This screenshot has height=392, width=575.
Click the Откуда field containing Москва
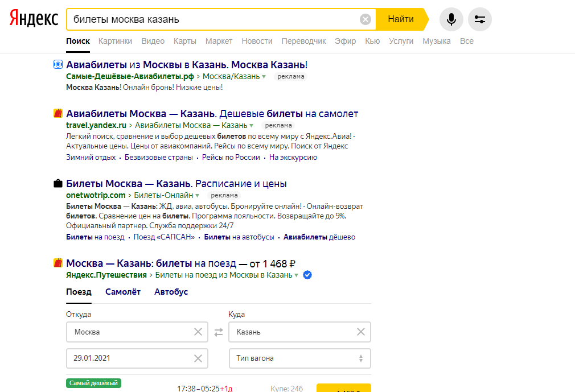click(137, 332)
